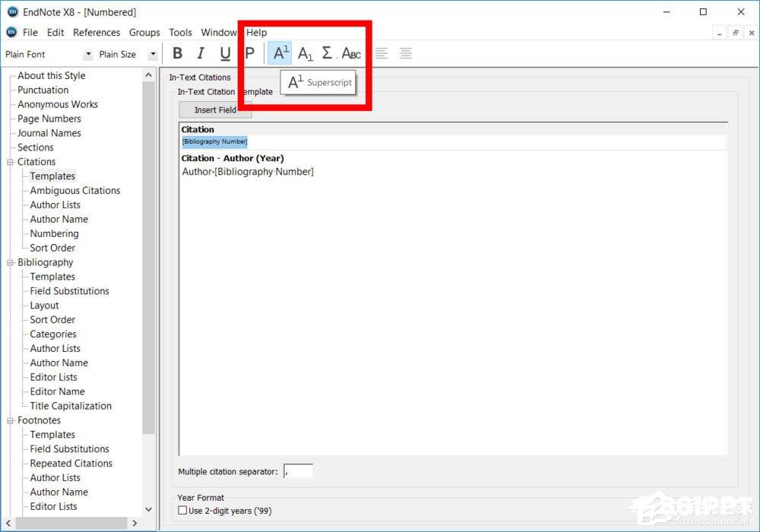The height and width of the screenshot is (532, 760).
Task: Select Sort Order under Citations
Action: (x=52, y=248)
